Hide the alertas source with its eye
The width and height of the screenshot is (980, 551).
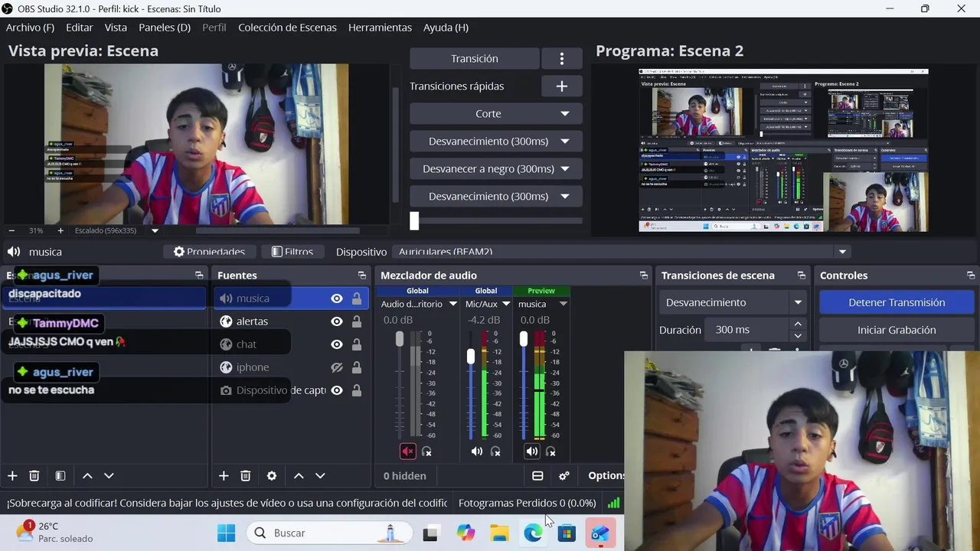tap(337, 321)
